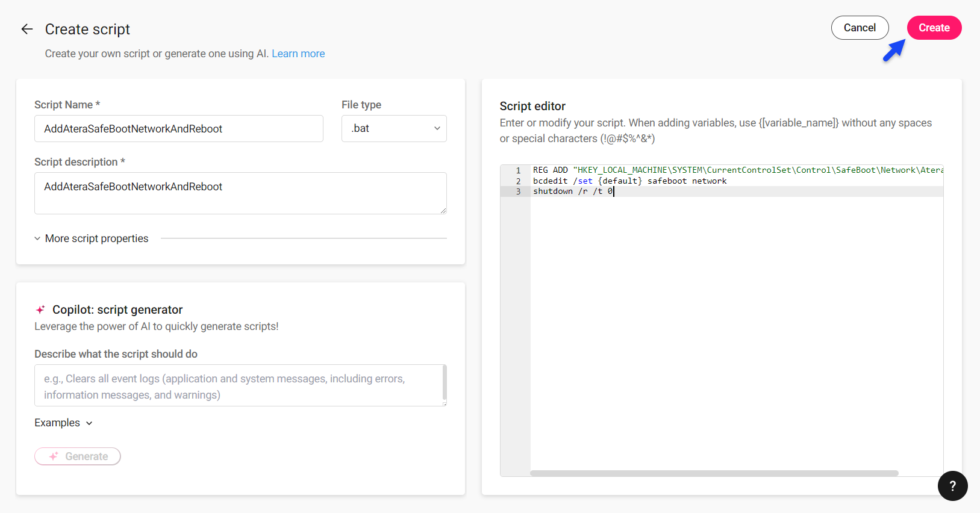Click line number 2 in editor gutter
Viewport: 980px width, 513px height.
coord(518,181)
